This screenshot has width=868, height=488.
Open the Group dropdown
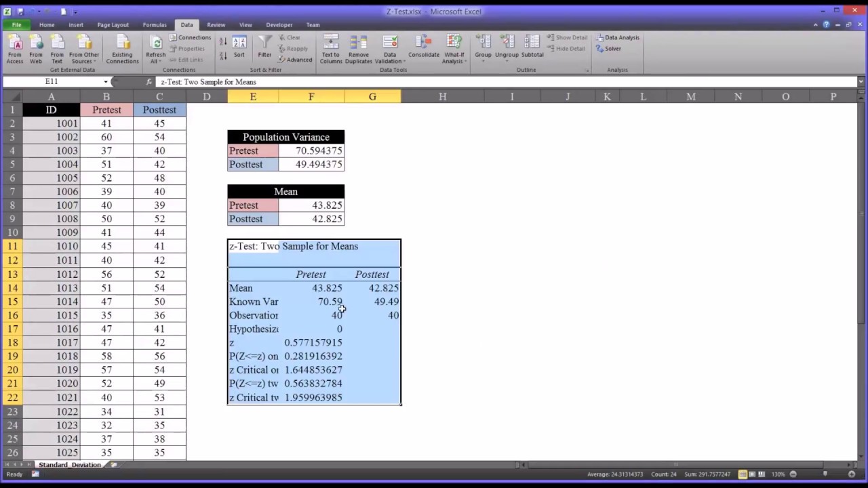(483, 49)
